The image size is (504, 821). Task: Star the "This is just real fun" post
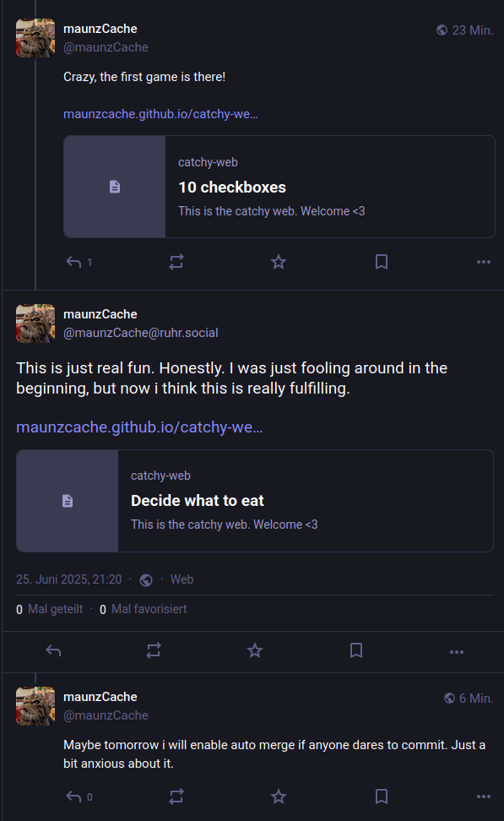(x=255, y=651)
